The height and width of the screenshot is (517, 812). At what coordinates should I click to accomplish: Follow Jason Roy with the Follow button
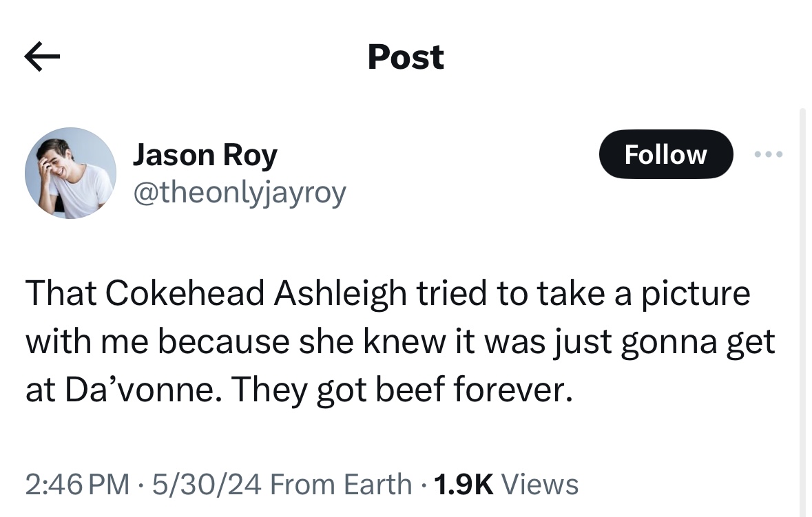point(666,154)
